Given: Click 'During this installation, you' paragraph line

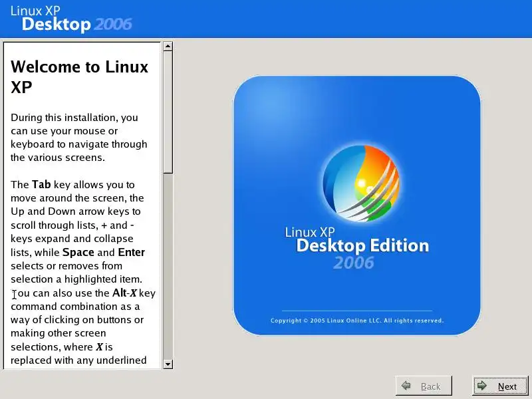Looking at the screenshot, I should 74,118.
